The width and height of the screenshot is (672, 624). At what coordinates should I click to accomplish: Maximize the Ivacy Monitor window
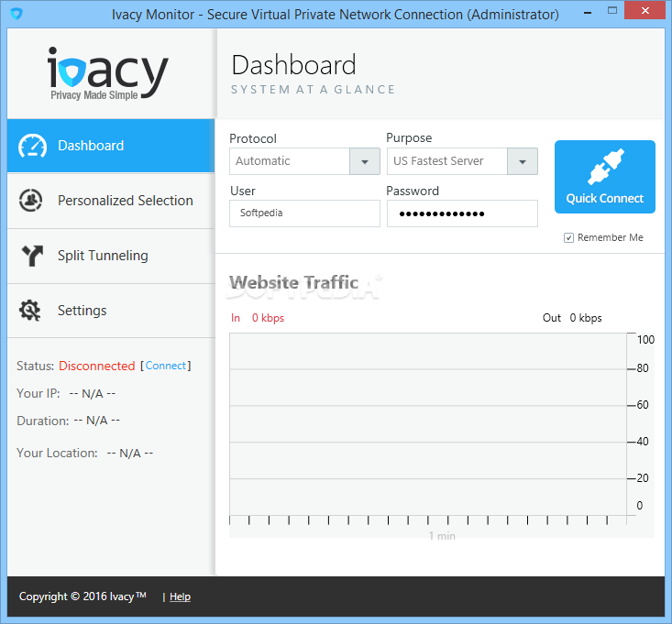pos(612,11)
